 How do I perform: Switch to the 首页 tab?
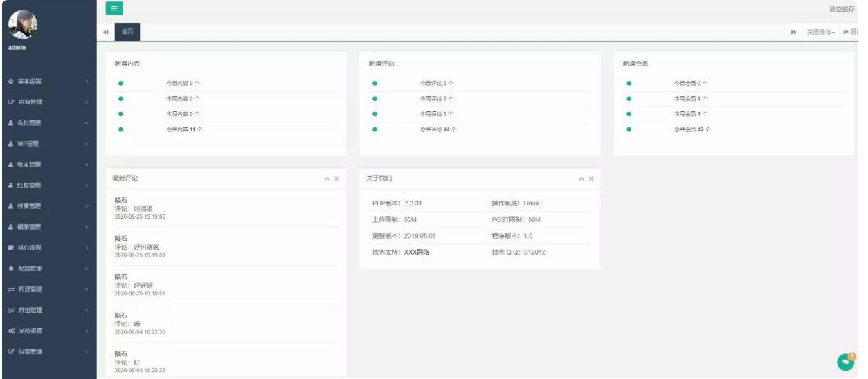click(127, 32)
